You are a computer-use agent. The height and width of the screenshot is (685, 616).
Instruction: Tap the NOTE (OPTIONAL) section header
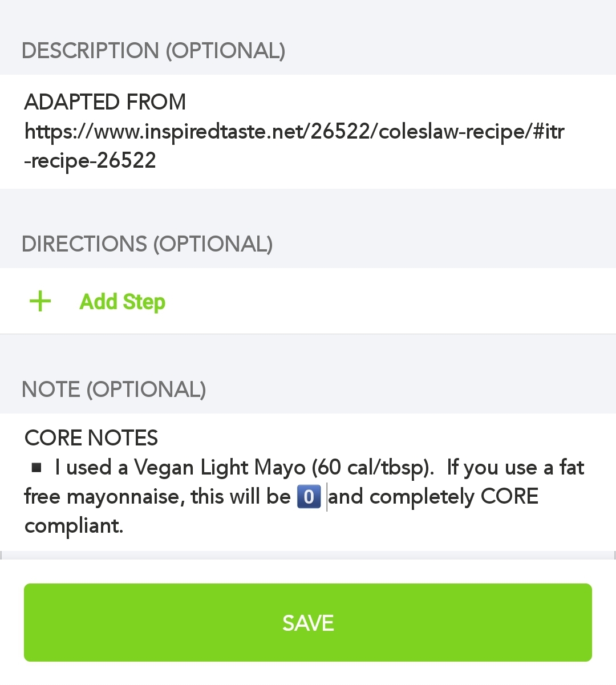tap(114, 390)
